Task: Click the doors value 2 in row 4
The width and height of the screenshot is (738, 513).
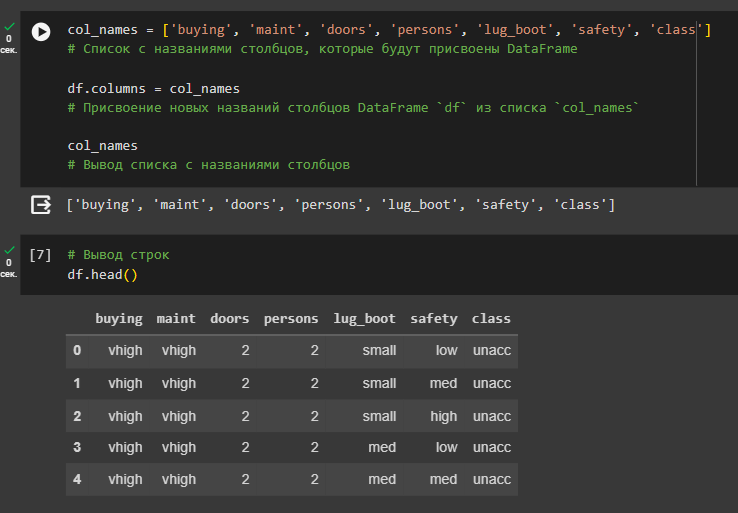Action: pos(245,479)
